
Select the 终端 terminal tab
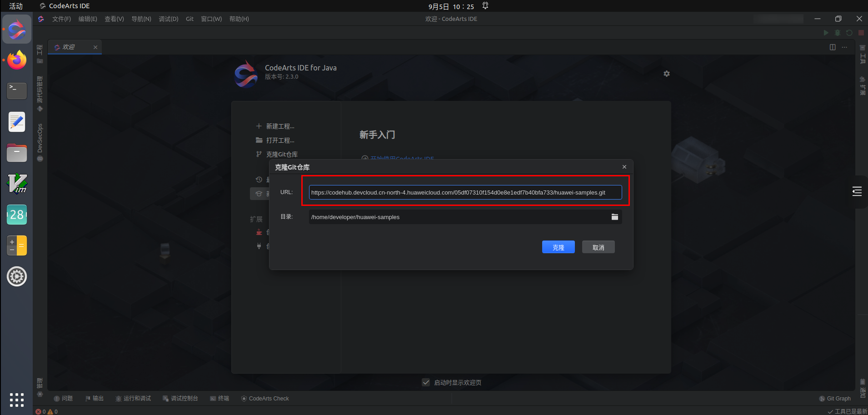(x=219, y=399)
